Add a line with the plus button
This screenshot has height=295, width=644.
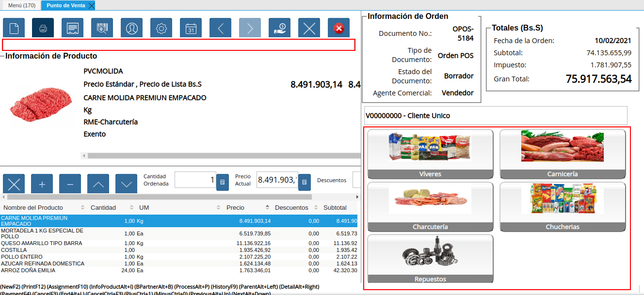(42, 184)
